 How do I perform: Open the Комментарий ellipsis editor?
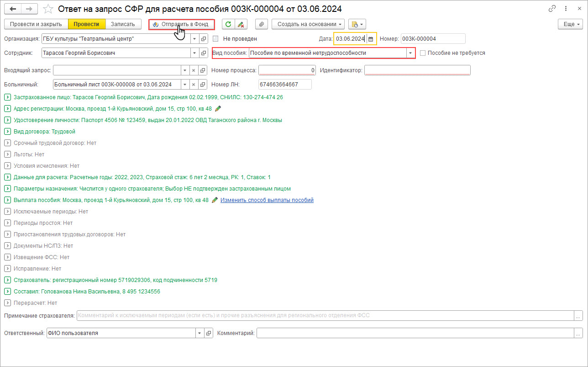coord(578,333)
